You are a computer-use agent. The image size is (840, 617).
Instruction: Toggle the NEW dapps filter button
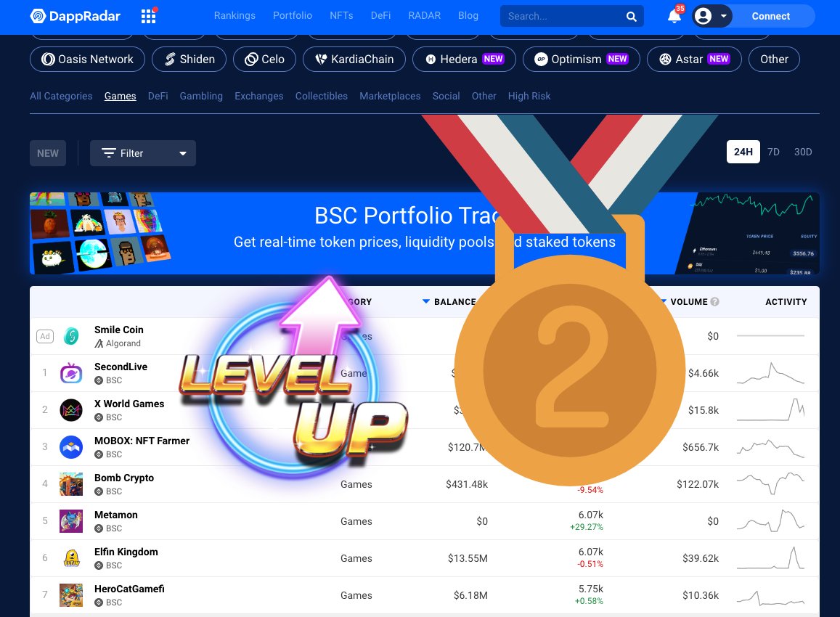pos(48,153)
